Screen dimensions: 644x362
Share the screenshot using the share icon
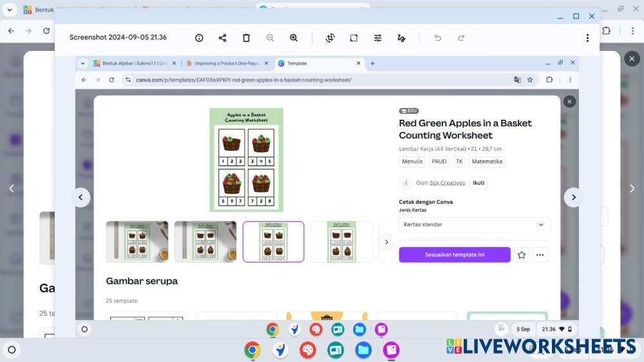pyautogui.click(x=222, y=38)
